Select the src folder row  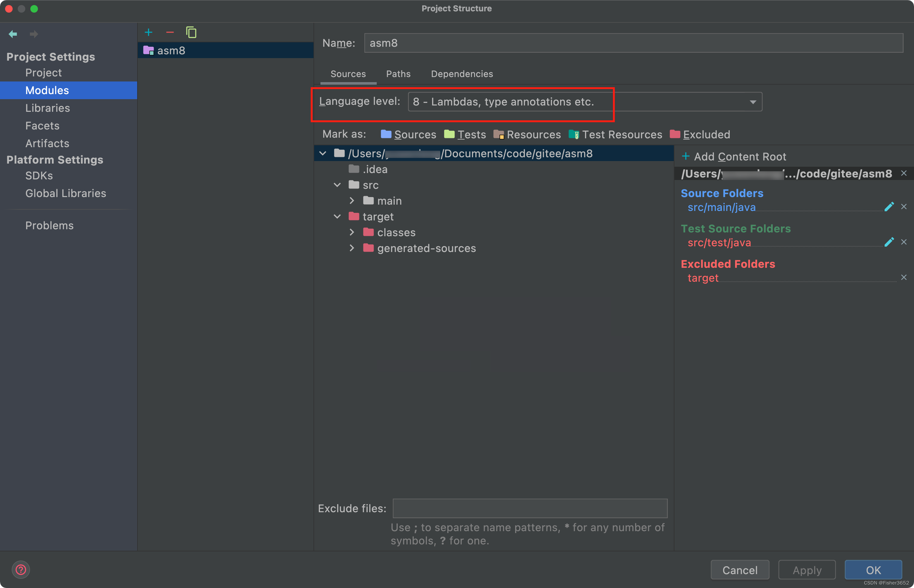pos(494,185)
